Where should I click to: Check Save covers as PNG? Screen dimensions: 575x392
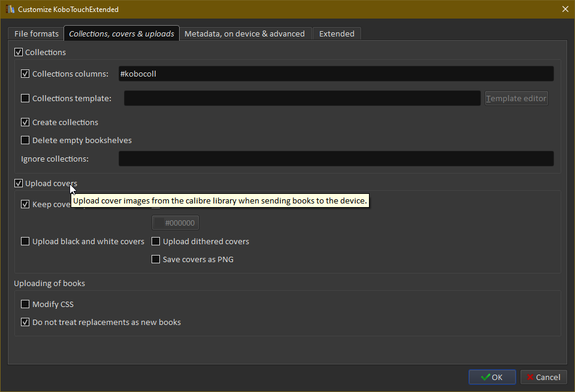[156, 259]
